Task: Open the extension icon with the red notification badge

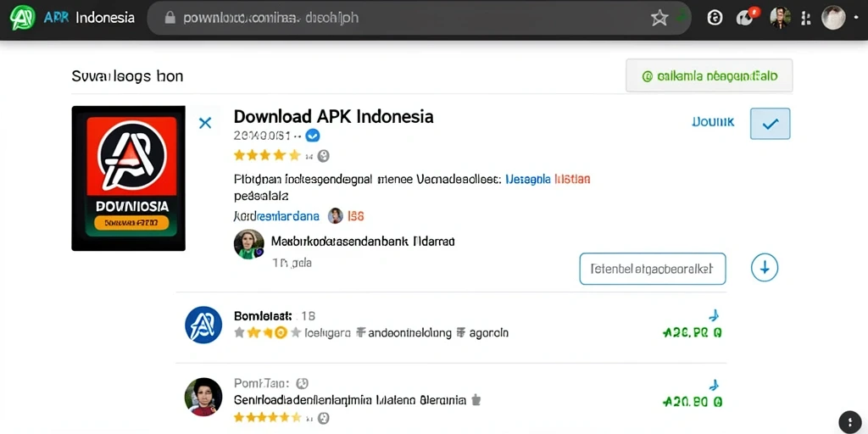Action: tap(747, 17)
